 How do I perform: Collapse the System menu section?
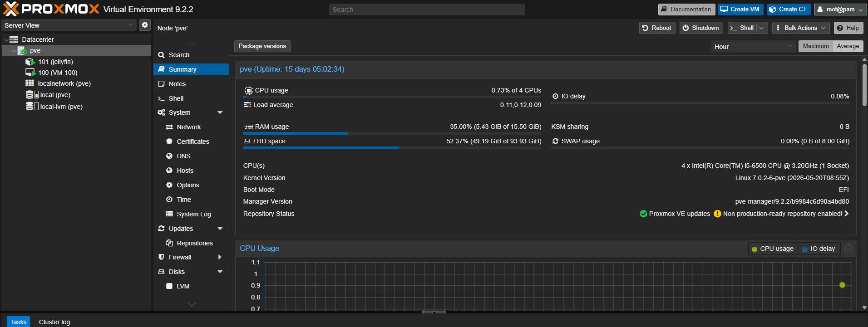click(x=220, y=112)
